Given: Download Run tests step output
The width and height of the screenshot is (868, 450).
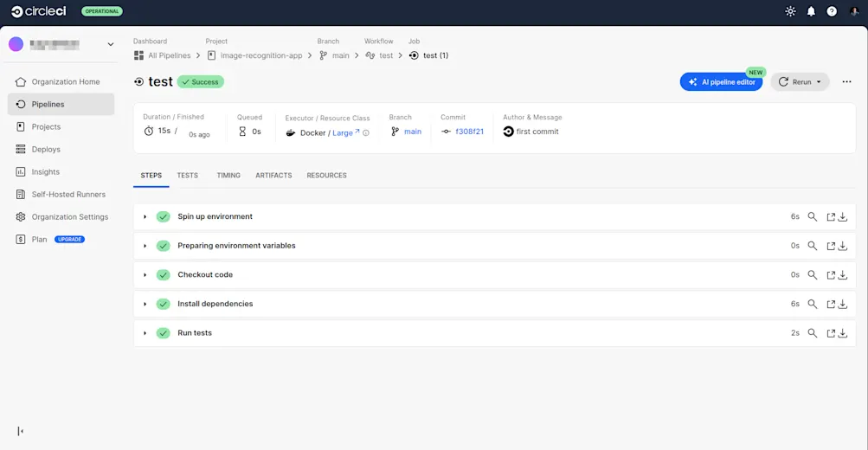Looking at the screenshot, I should 843,333.
